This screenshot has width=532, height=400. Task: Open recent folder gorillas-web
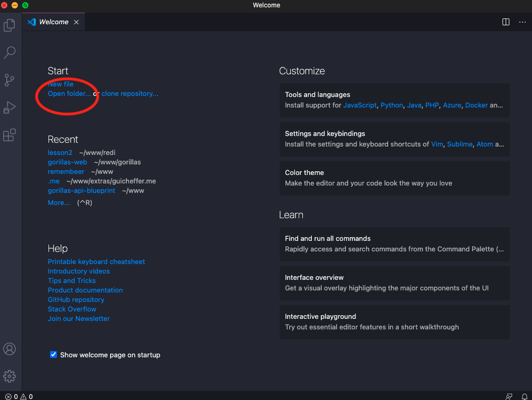tap(67, 162)
